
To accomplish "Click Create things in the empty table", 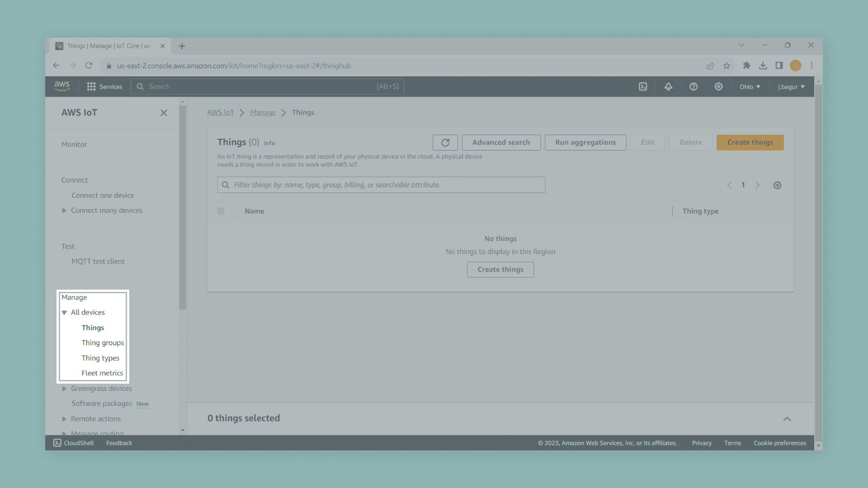I will 500,269.
